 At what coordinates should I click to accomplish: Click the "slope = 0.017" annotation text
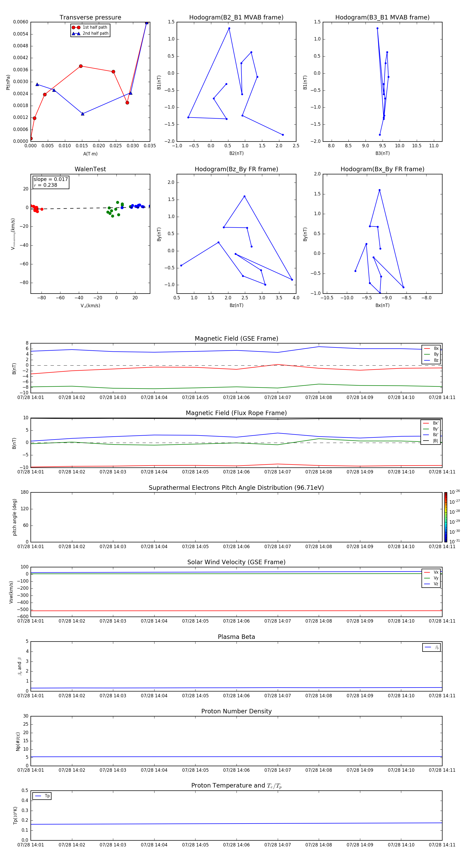click(x=50, y=179)
